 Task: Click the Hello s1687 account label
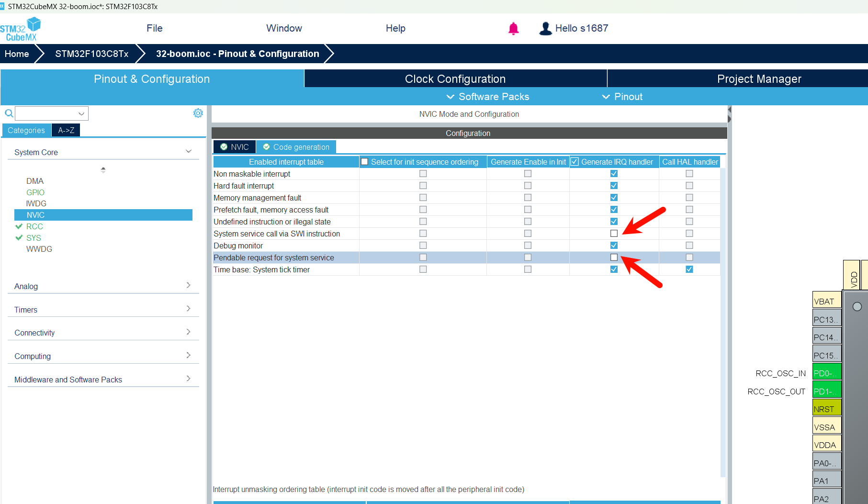[x=582, y=28]
